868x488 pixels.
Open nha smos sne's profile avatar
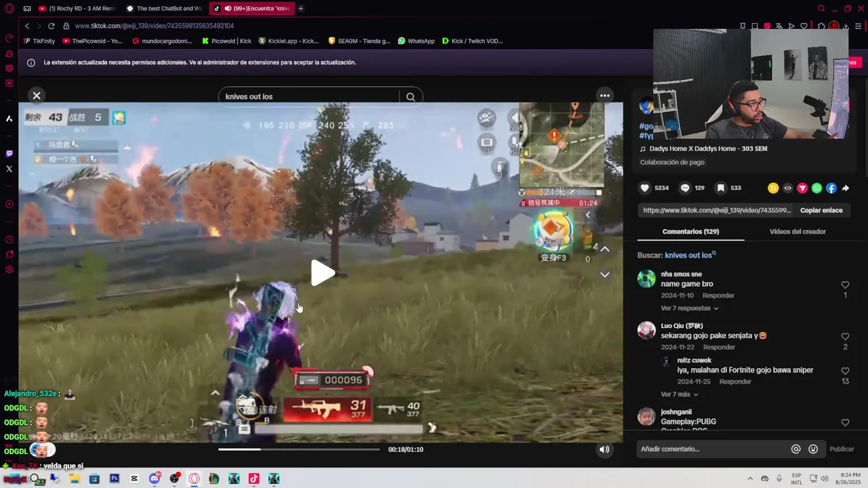coord(646,279)
